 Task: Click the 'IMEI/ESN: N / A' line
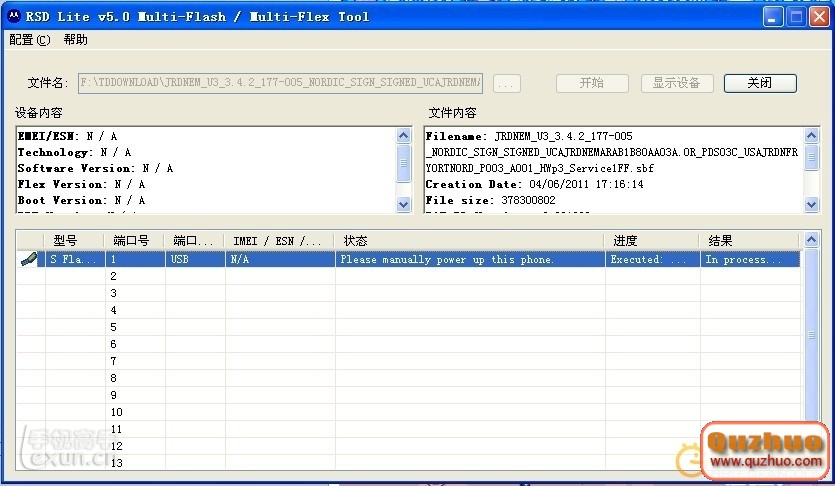(x=68, y=136)
